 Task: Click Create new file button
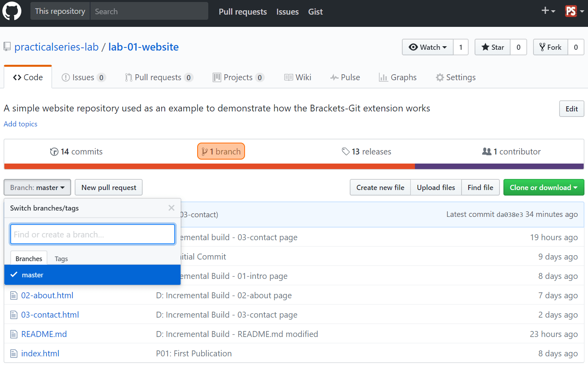380,187
